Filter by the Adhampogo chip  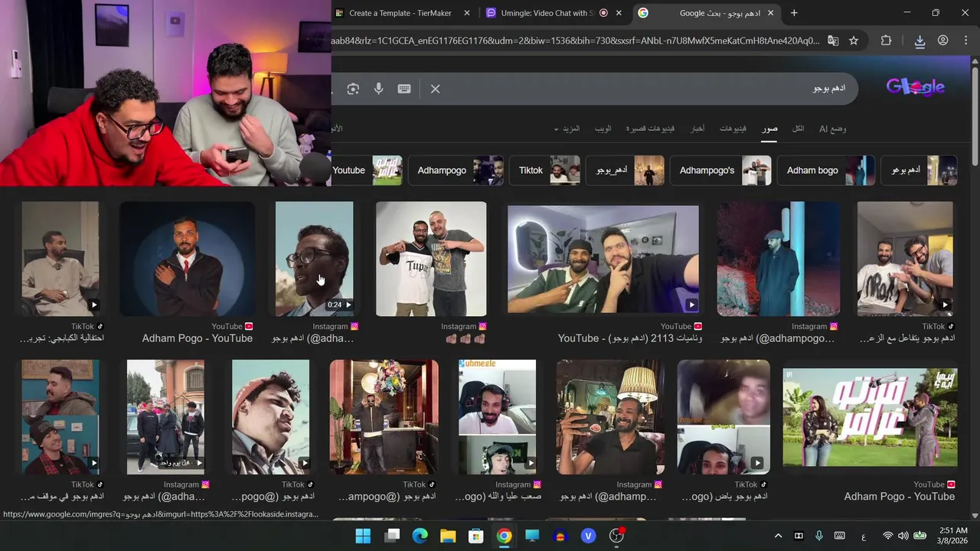pyautogui.click(x=456, y=171)
